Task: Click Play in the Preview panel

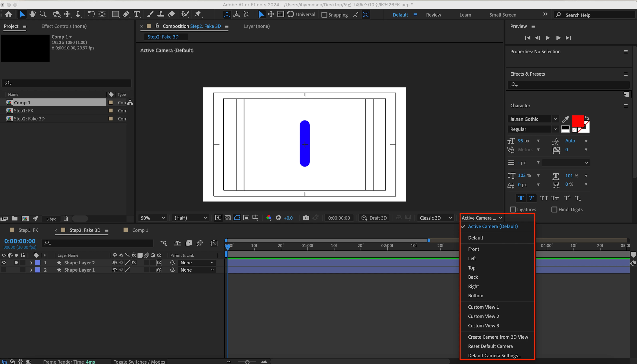Action: pos(548,38)
